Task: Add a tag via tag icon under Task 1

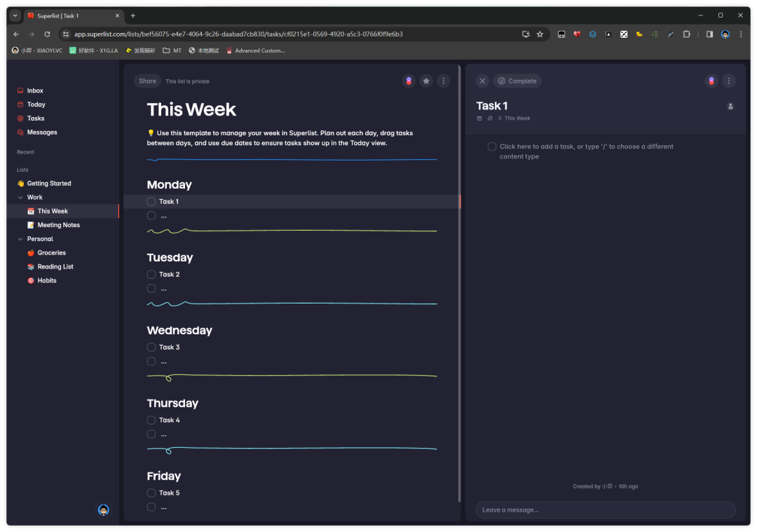Action: (490, 118)
